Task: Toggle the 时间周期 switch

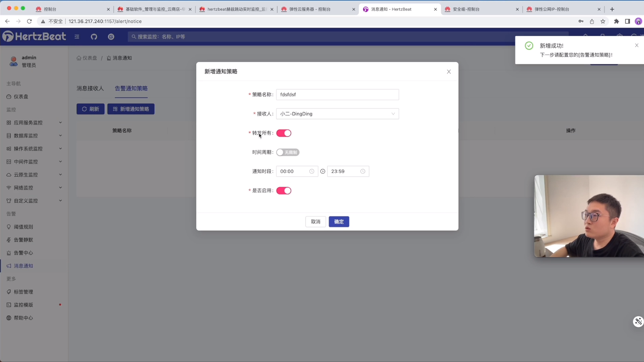Action: click(x=288, y=152)
